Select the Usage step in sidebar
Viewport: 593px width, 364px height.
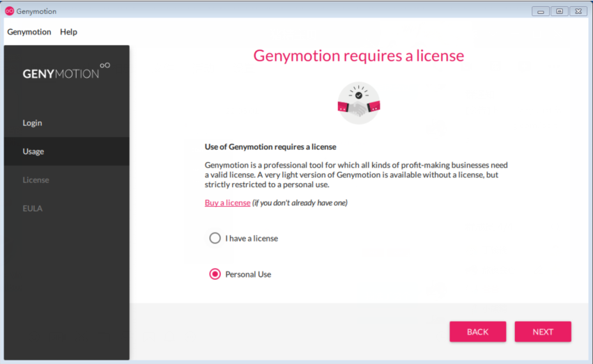(x=67, y=152)
